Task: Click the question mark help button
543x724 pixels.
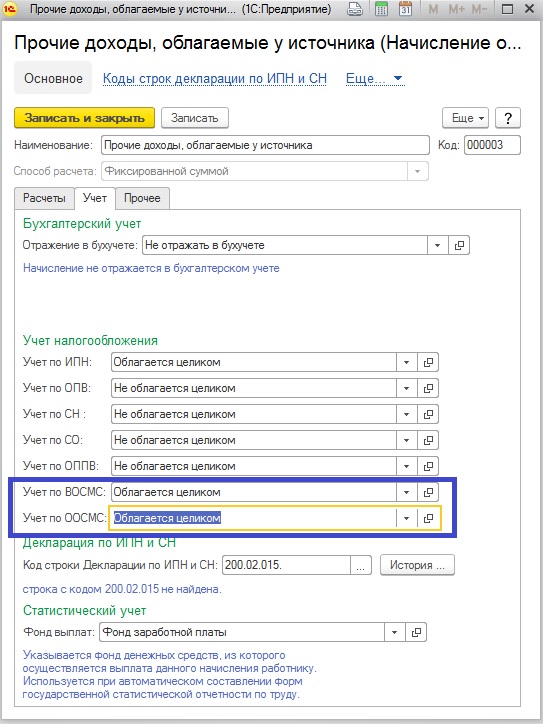Action: (508, 118)
